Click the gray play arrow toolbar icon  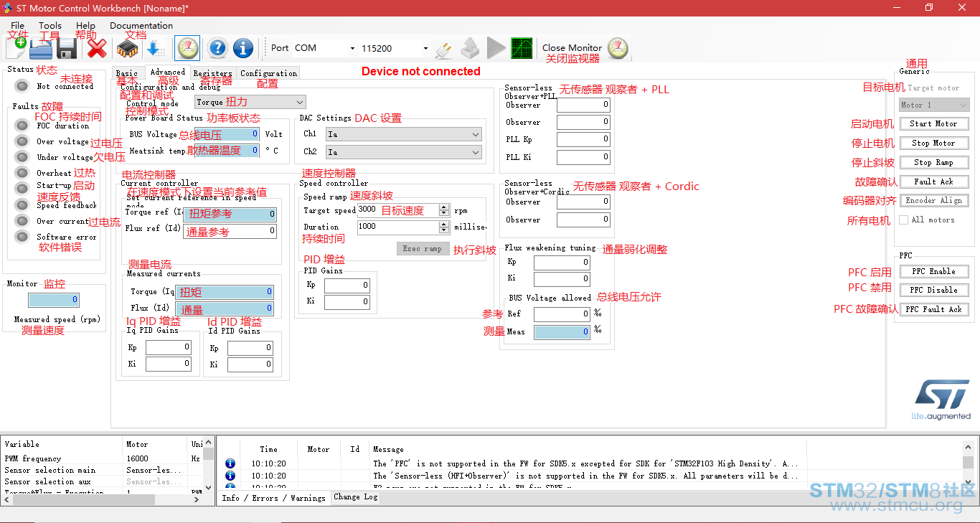[x=496, y=48]
